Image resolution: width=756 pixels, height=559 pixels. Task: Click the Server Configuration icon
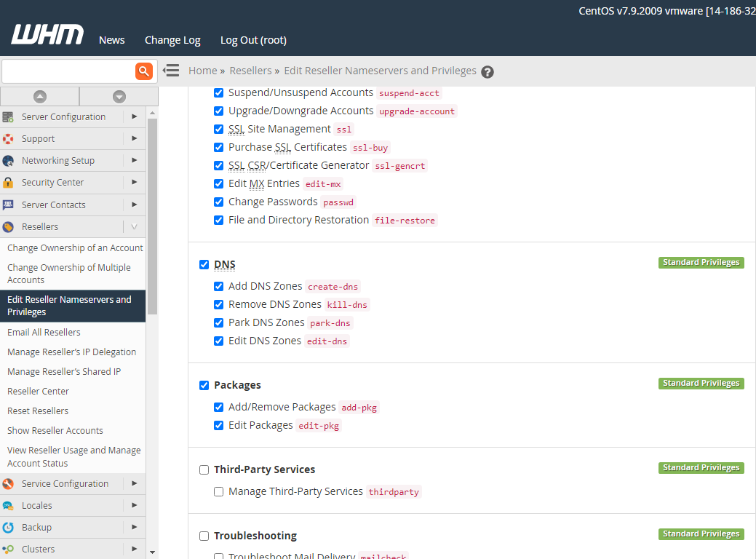(8, 116)
